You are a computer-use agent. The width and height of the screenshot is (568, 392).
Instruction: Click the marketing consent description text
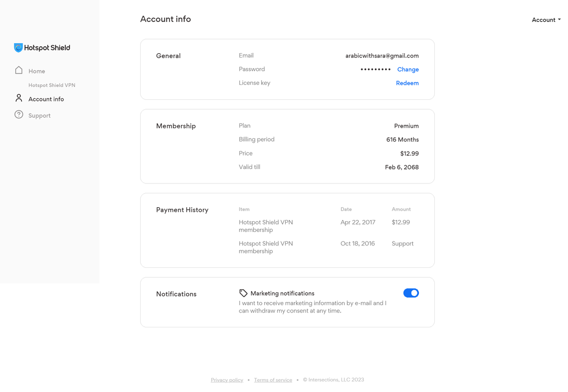(313, 307)
